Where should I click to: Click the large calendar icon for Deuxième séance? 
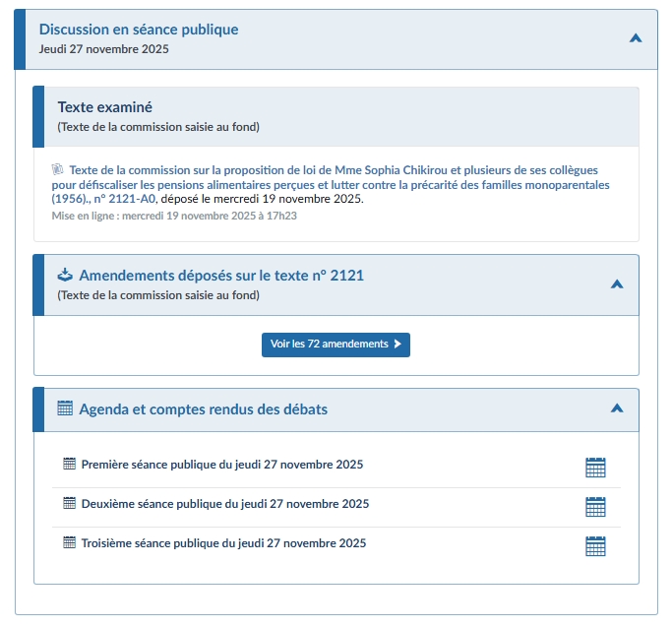(595, 507)
